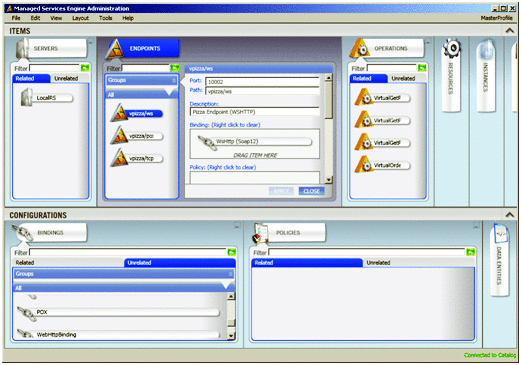Apply the Operations filter green button
Image resolution: width=521 pixels, height=365 pixels.
pos(422,68)
